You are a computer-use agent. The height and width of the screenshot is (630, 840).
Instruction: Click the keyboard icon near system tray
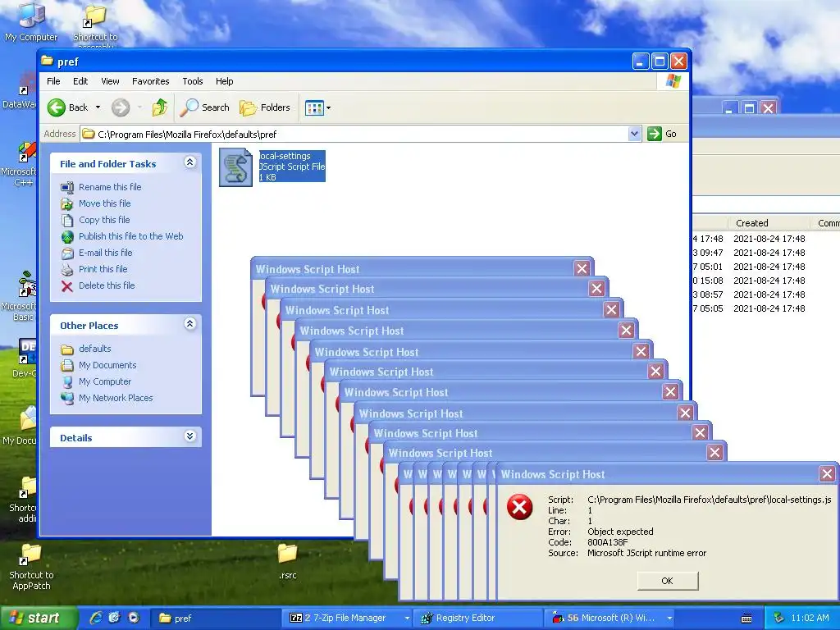746,619
